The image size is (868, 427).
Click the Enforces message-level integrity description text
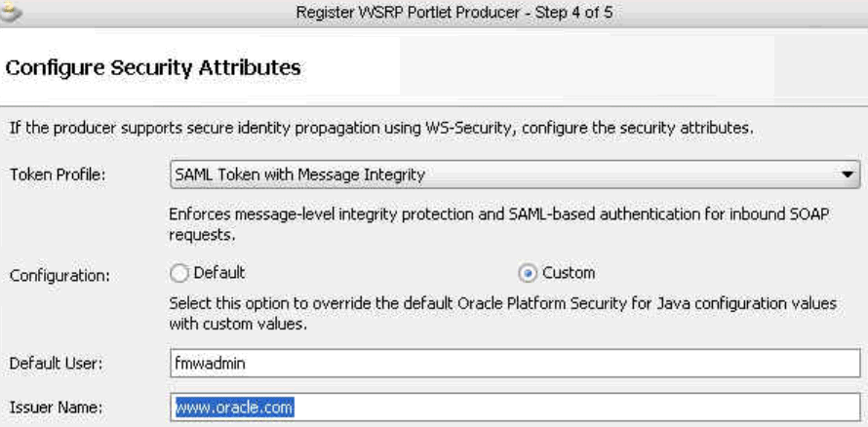coord(498,224)
